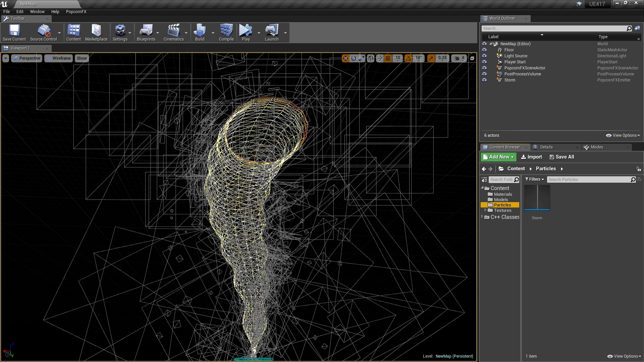
Task: Click the Save All button
Action: click(562, 157)
